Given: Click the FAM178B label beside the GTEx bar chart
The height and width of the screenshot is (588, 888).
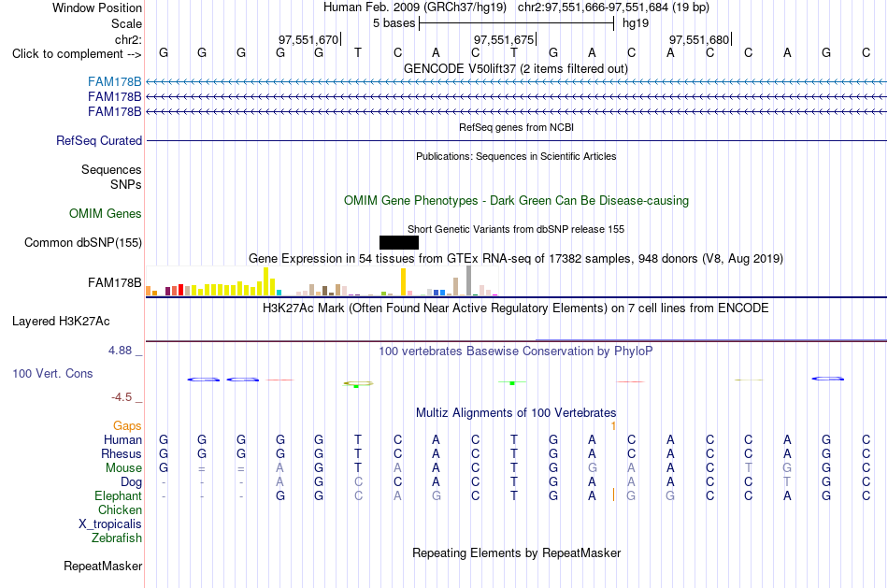Looking at the screenshot, I should 114,282.
